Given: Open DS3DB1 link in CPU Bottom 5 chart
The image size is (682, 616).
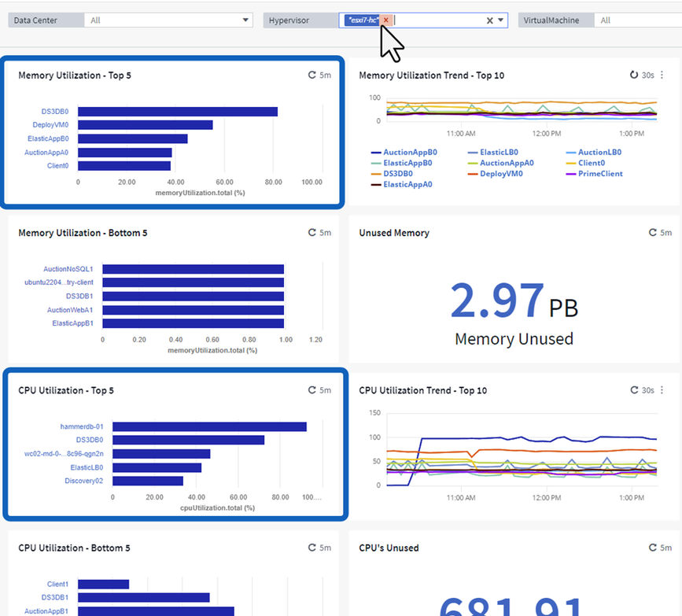Looking at the screenshot, I should tap(55, 597).
